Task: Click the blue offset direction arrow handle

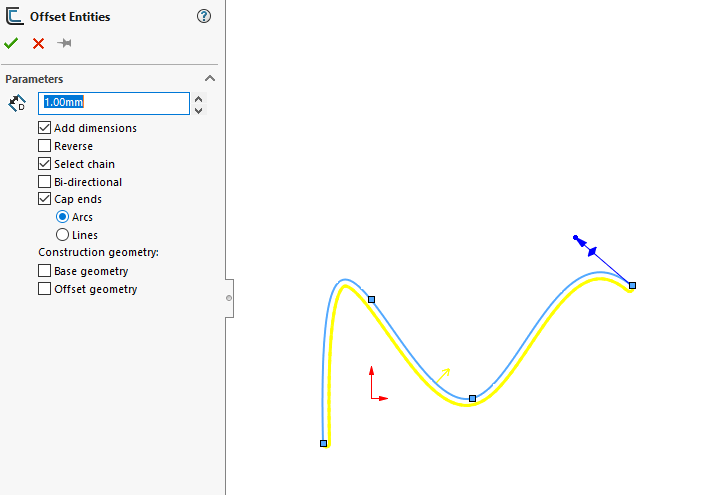Action: click(x=591, y=251)
